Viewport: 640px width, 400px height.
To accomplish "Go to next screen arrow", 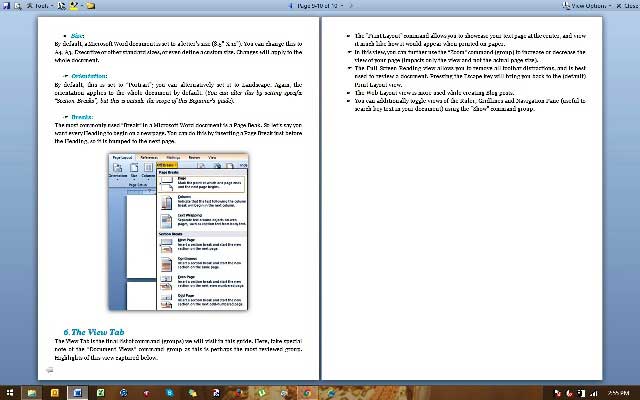I will pos(351,6).
